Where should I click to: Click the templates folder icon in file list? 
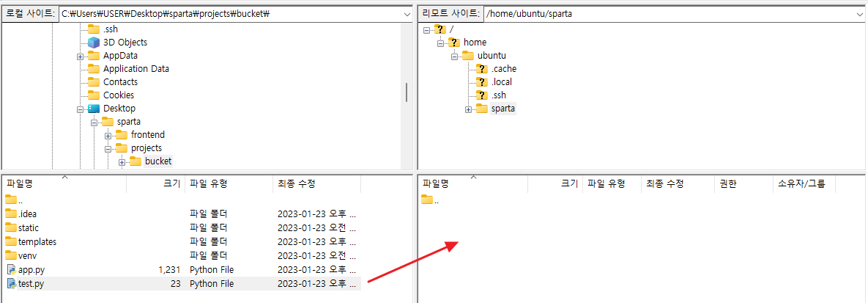pos(11,241)
